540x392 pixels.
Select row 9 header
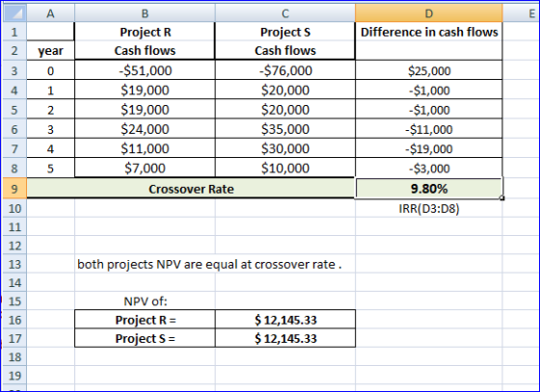point(14,189)
